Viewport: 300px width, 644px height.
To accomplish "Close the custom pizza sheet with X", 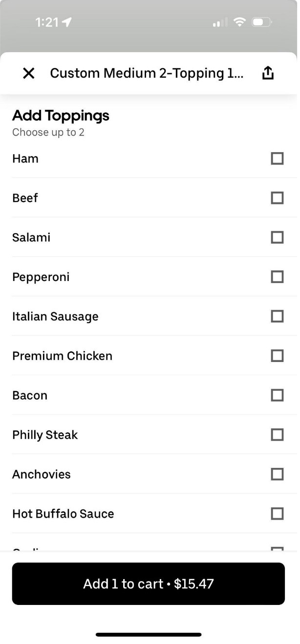I will point(29,73).
